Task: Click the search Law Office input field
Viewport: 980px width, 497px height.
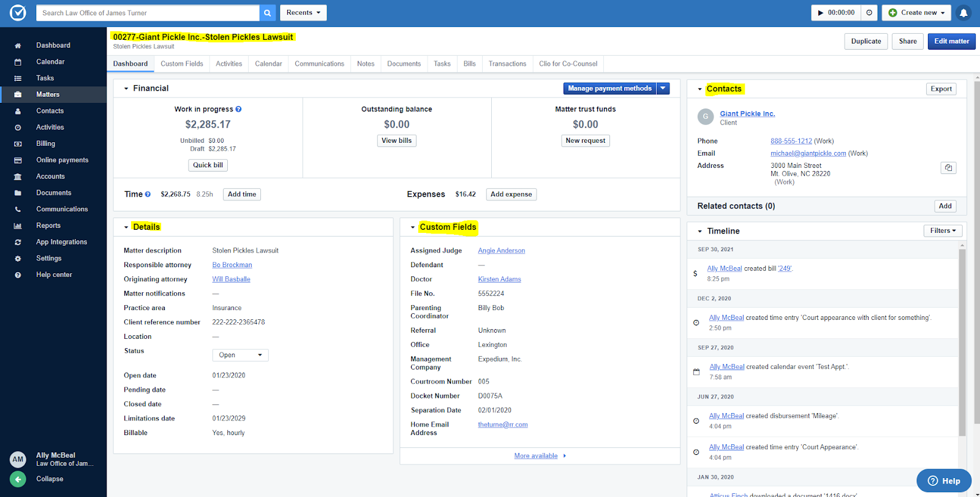Action: coord(148,13)
